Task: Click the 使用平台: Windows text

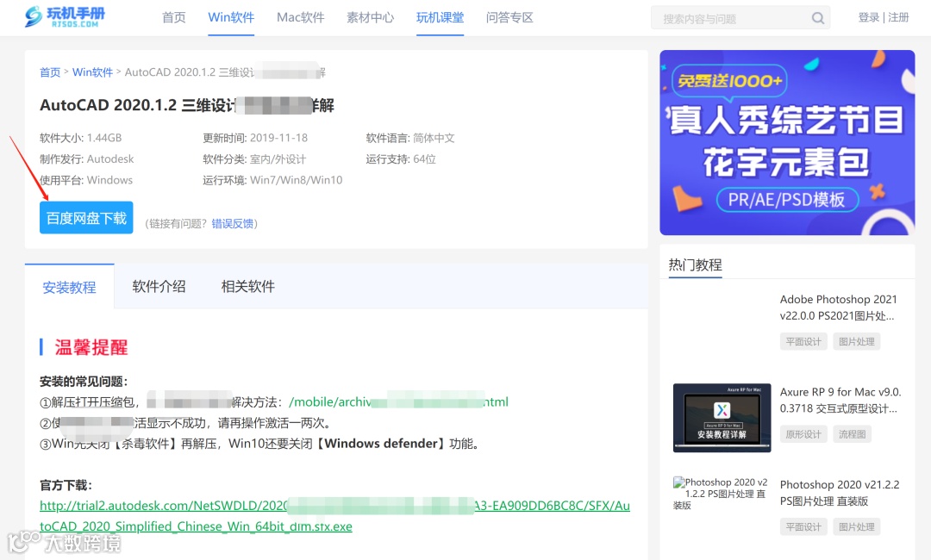Action: click(86, 180)
